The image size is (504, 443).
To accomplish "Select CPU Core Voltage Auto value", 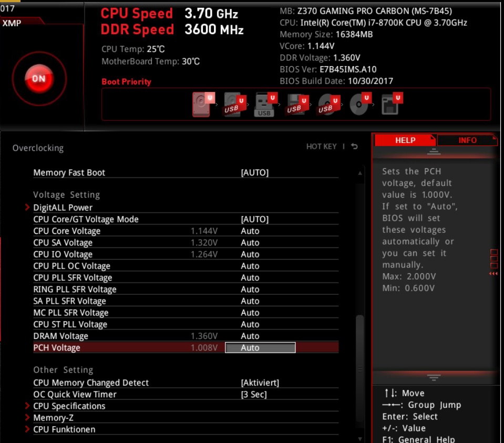I will point(250,231).
